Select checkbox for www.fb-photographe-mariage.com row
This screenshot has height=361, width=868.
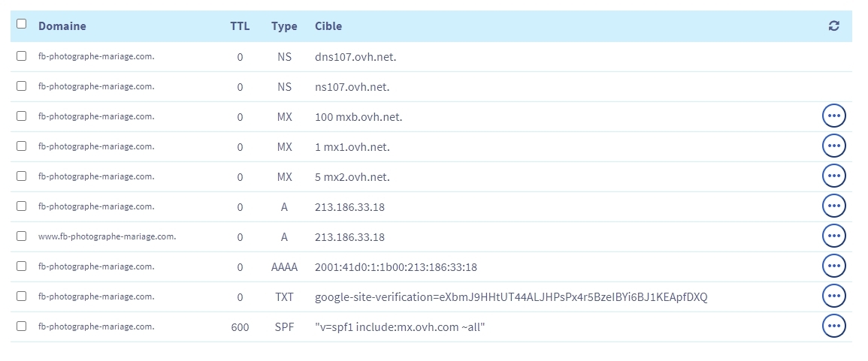[21, 236]
